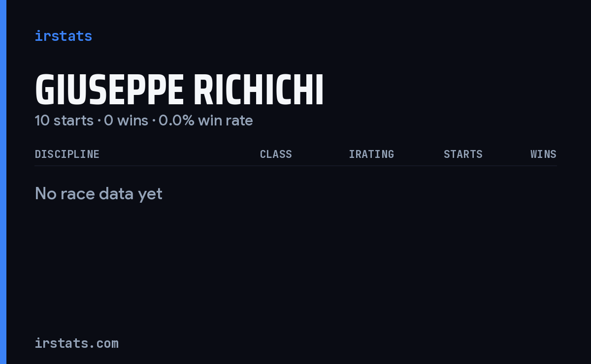Screen dimensions: 591x364
Task: Sort by the IRATING column header
Action: coord(371,154)
